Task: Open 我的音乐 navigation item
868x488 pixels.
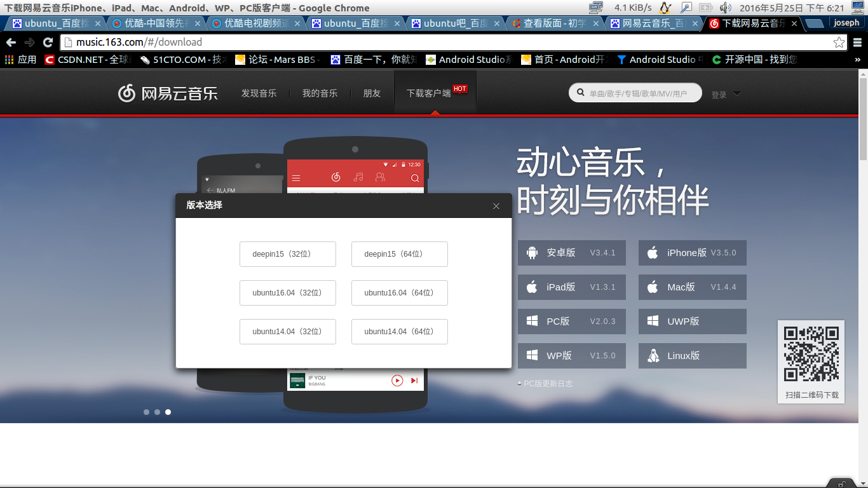Action: [320, 93]
